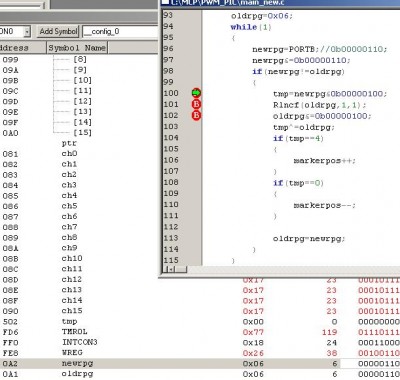Viewport: 400px width, 380px height.
Task: Click code line oldrpg=newrpg;
Action: pyautogui.click(x=309, y=239)
